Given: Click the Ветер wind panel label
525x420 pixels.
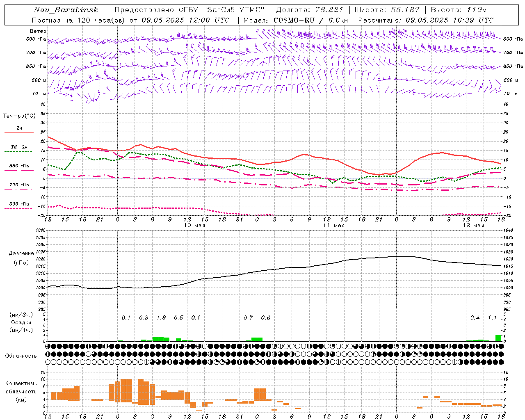Looking at the screenshot, I should (x=38, y=31).
